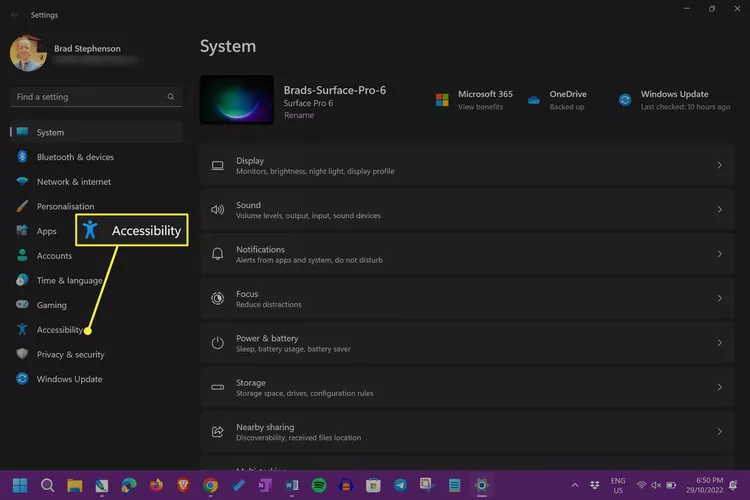Click the Time & language globe icon
Screen dimensions: 750x500
click(x=22, y=280)
